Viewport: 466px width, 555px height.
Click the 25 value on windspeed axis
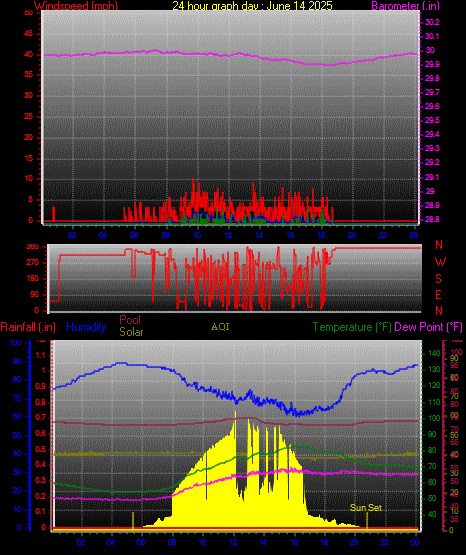28,116
